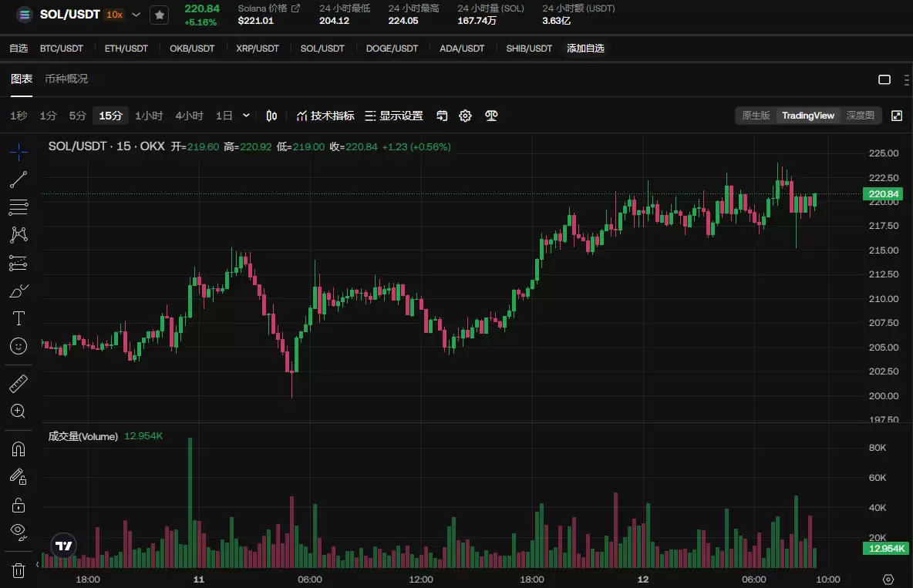Click 添加自选 to add watchlist

point(585,48)
